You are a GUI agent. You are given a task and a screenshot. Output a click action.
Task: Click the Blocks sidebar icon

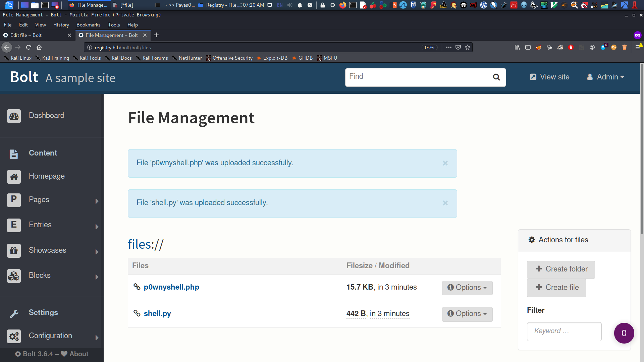point(14,275)
